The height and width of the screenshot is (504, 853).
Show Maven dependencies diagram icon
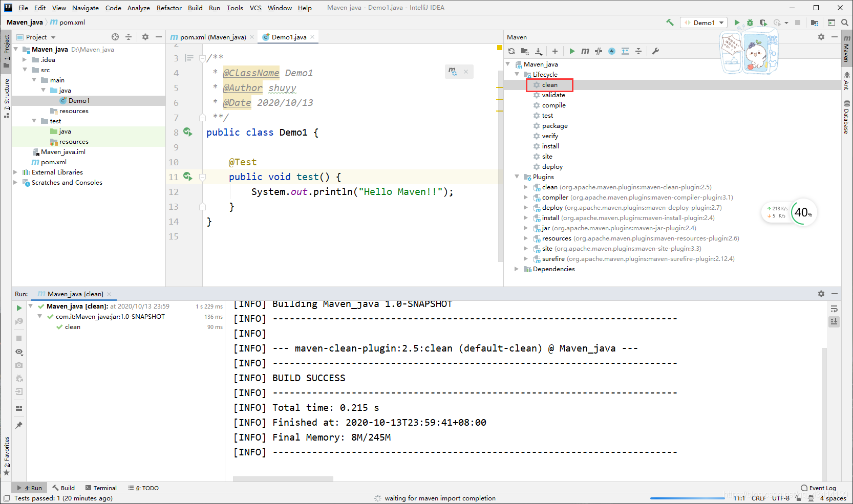tap(625, 51)
